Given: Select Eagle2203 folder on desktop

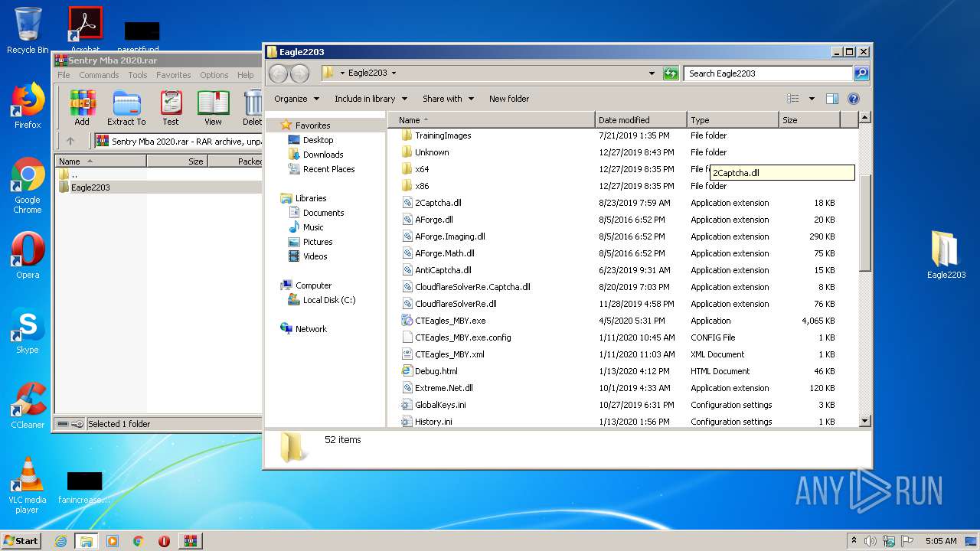Looking at the screenshot, I should pos(946,256).
